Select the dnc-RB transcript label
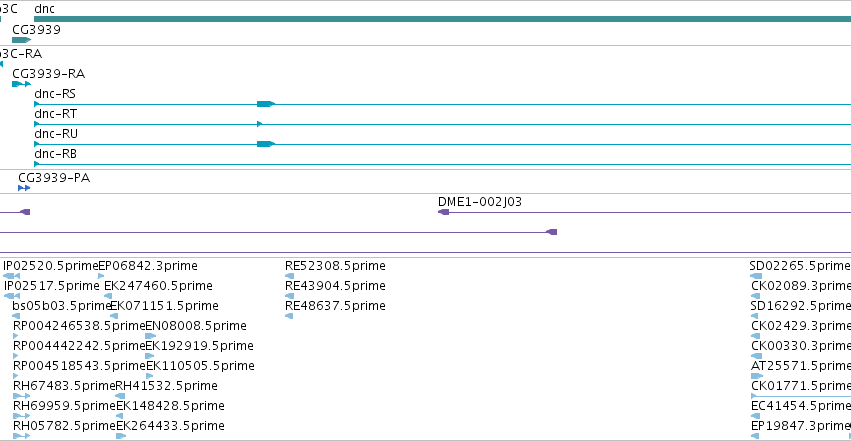The width and height of the screenshot is (851, 441). (55, 154)
